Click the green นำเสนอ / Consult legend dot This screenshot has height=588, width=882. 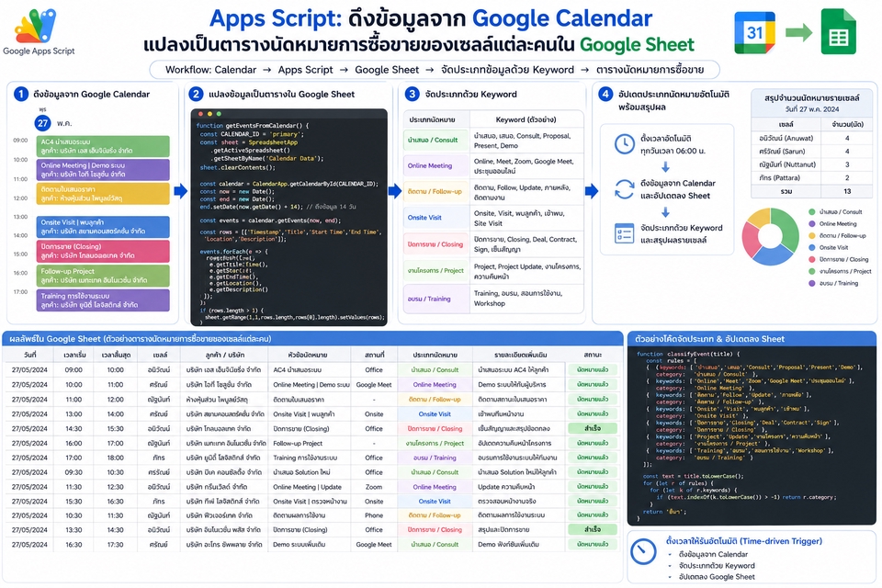coord(811,212)
